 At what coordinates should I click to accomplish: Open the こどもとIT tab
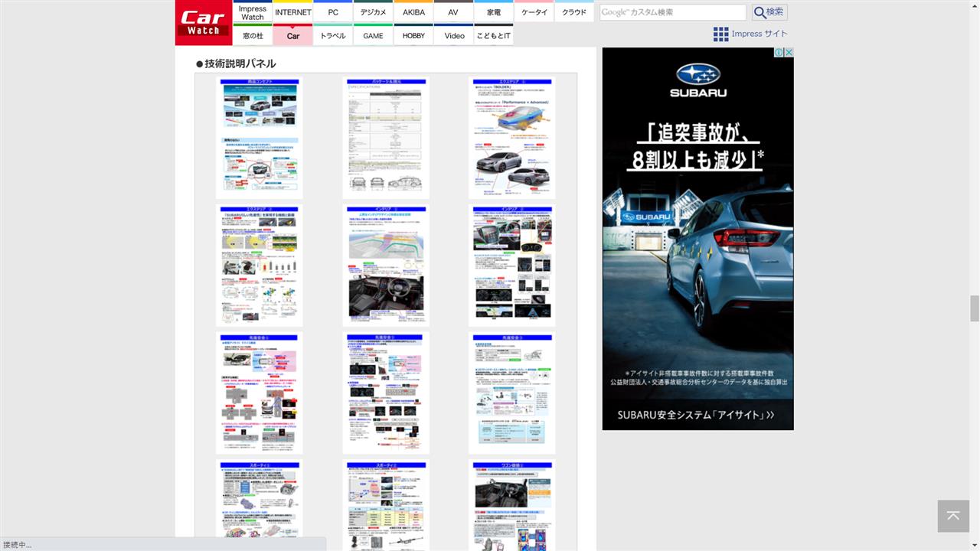point(494,35)
